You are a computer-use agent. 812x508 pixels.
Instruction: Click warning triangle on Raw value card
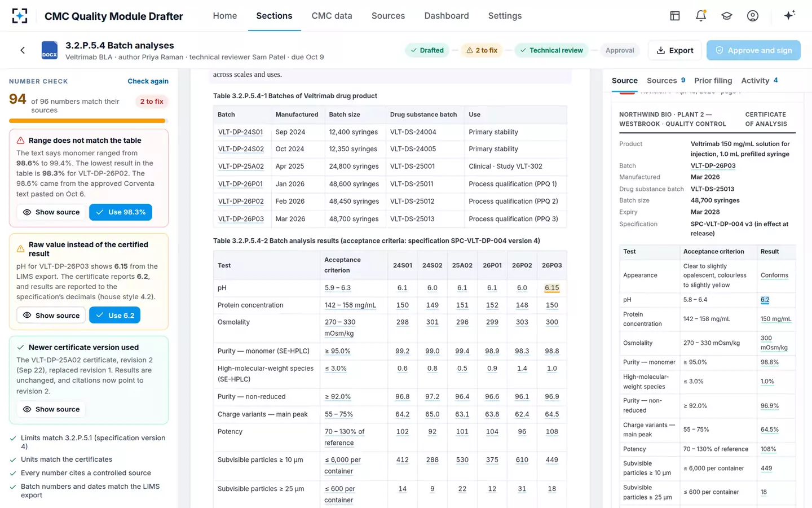pyautogui.click(x=21, y=249)
